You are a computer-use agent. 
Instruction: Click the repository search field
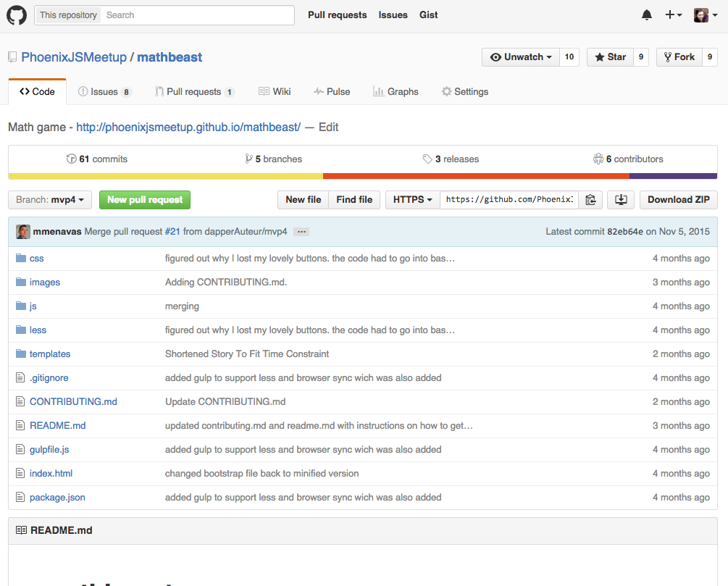coord(197,15)
